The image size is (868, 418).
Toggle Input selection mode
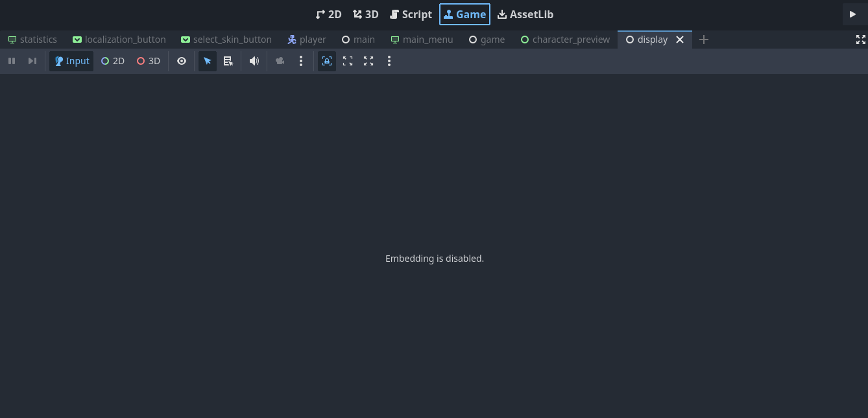click(71, 61)
